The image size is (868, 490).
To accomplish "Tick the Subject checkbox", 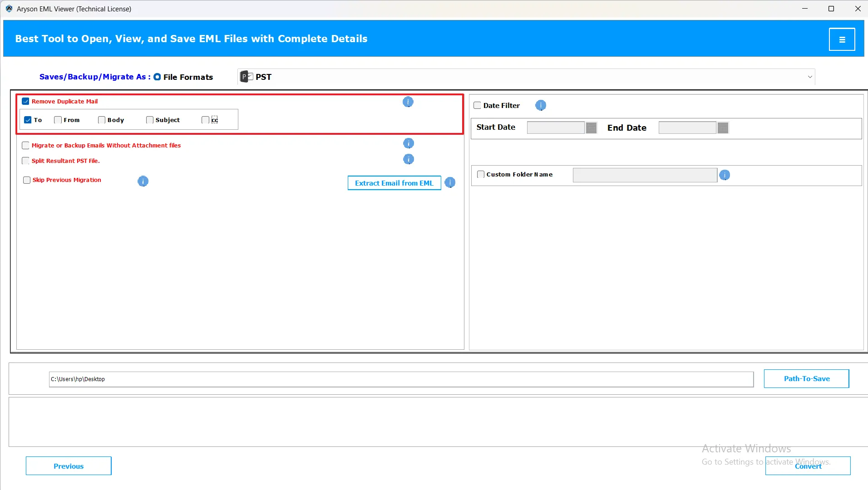I will tap(149, 120).
